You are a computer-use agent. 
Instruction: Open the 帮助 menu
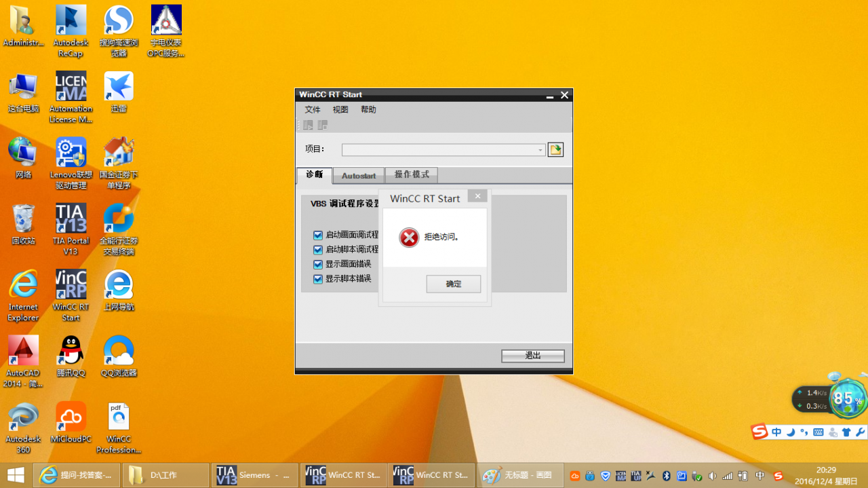coord(368,109)
